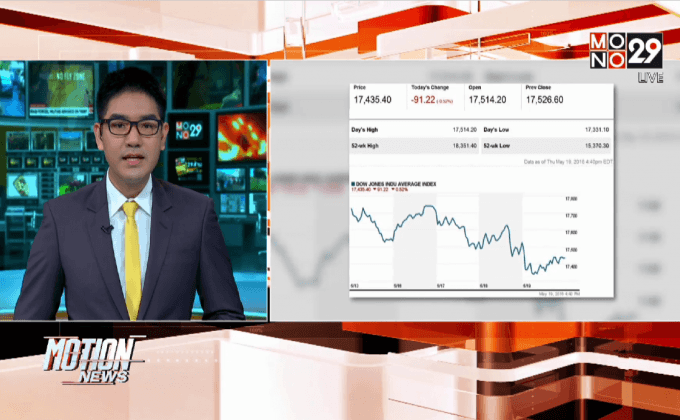
Task: Click the 'Prev Close' label
Action: coord(538,87)
